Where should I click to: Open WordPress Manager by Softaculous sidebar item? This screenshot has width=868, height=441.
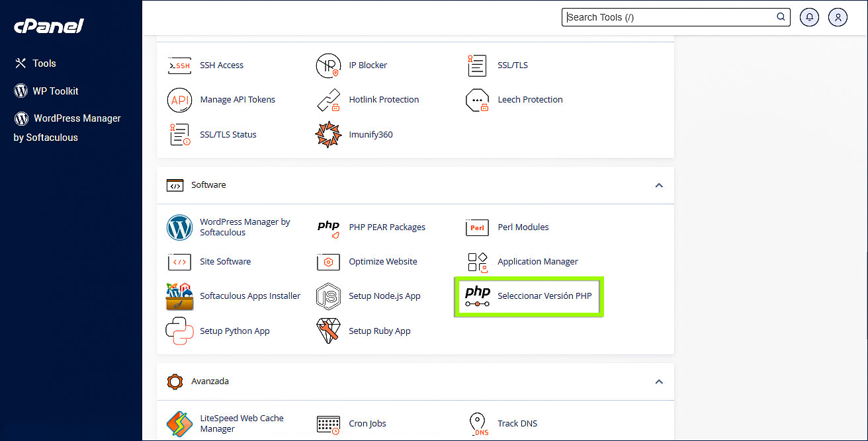(77, 119)
